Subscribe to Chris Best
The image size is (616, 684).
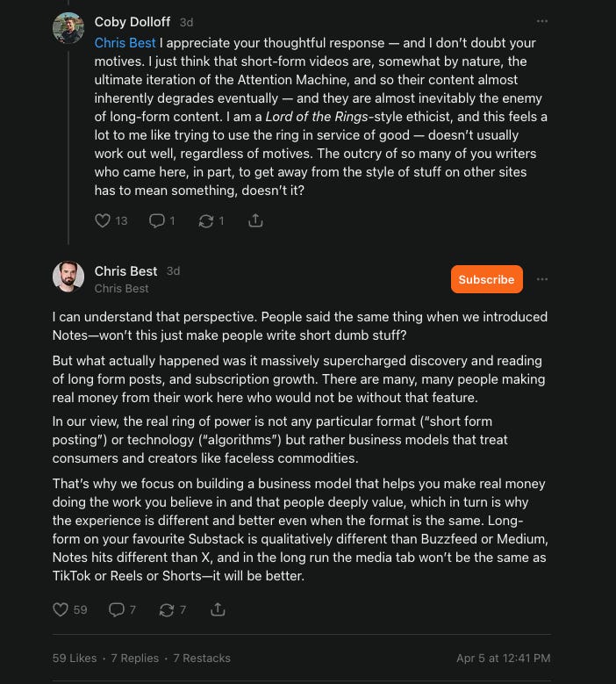(486, 279)
